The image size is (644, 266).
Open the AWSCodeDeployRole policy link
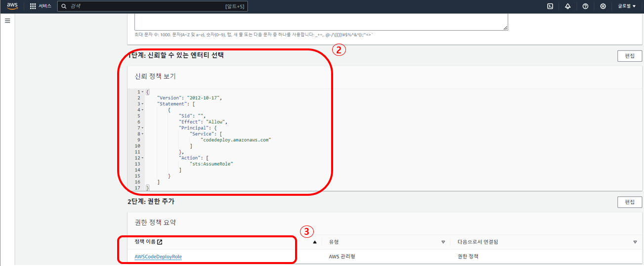point(158,257)
